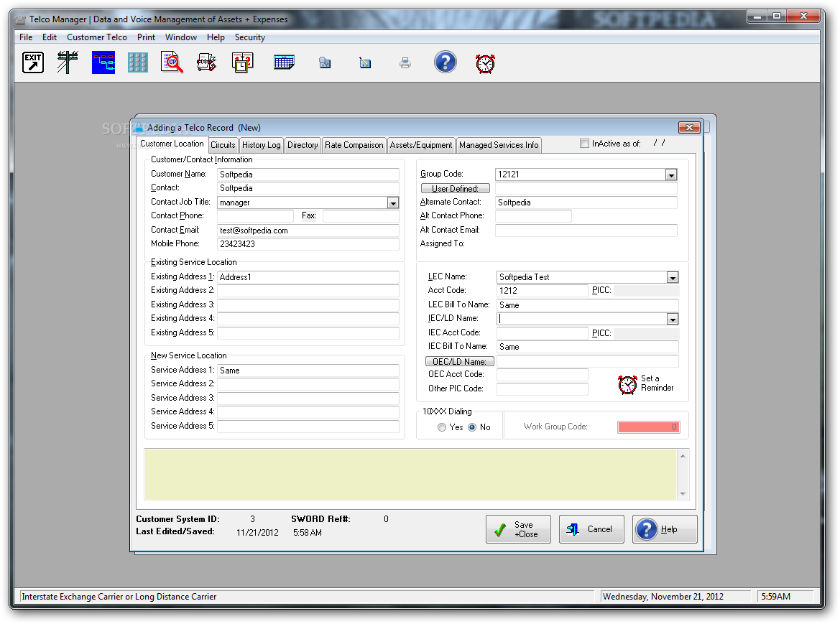Click the small edit pencil toolbar icon
Viewport: 840px width, 624px height.
coord(365,63)
